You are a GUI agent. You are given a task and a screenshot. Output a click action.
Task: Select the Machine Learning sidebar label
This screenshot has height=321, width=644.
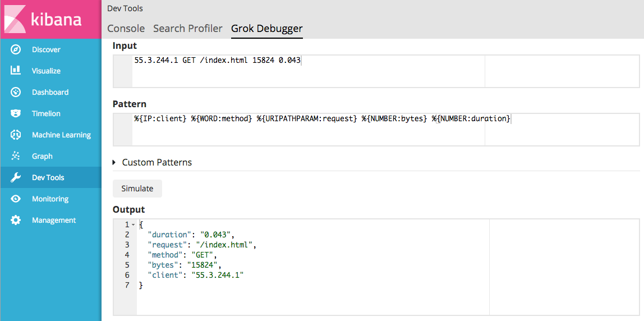click(61, 135)
